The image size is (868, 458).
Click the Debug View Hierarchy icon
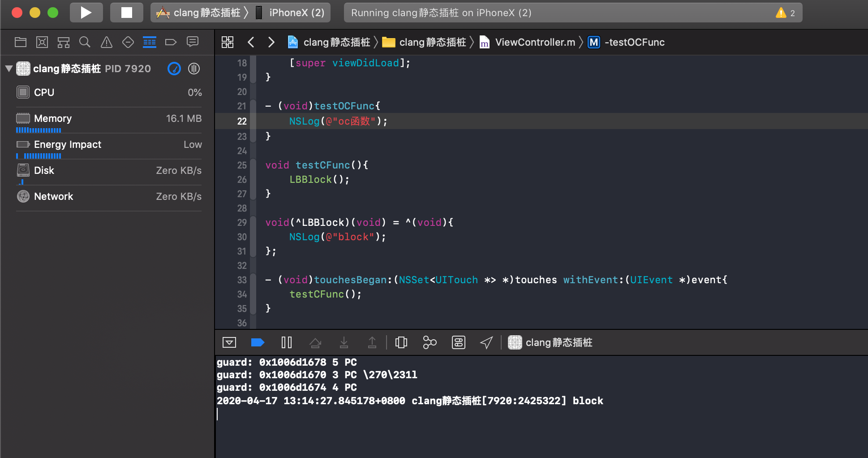click(x=401, y=342)
